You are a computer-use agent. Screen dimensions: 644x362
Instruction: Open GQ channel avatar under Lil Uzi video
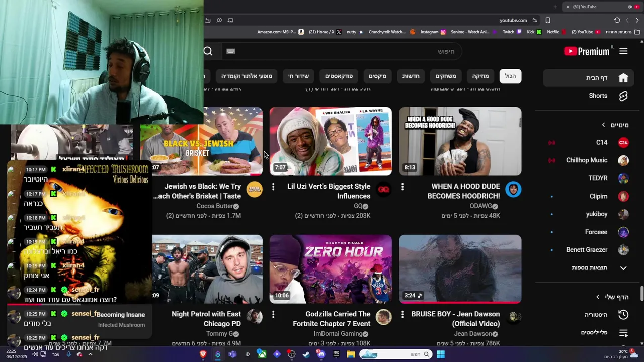tap(384, 190)
